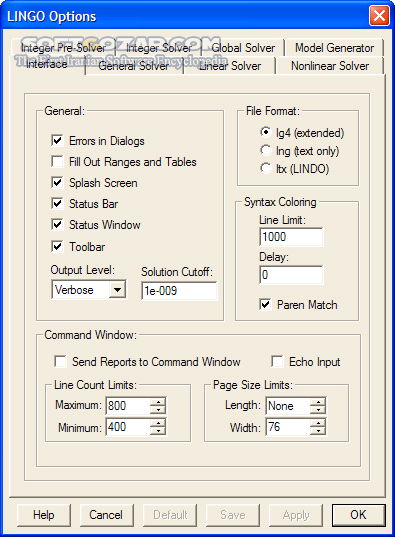Decrease the Maximum line count with down arrow
395x537 pixels.
pos(158,410)
